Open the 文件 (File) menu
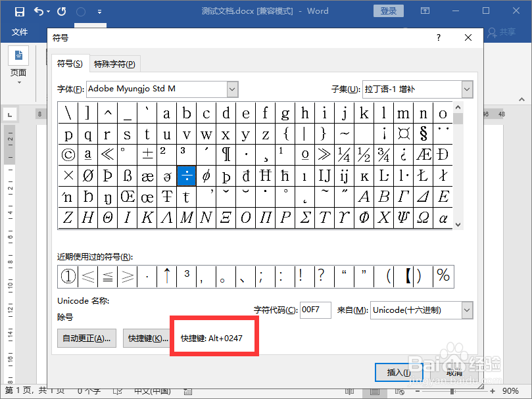 pyautogui.click(x=20, y=32)
